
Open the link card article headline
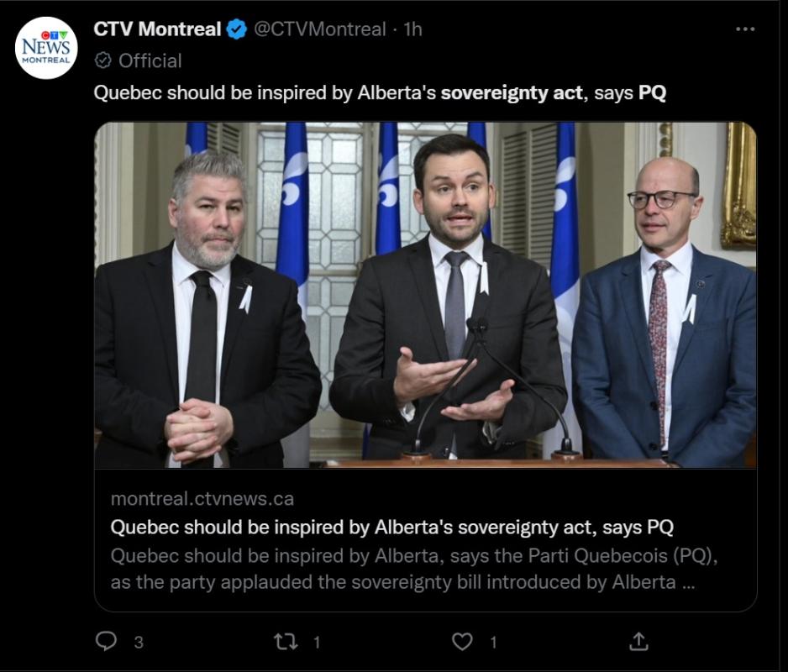pos(392,527)
